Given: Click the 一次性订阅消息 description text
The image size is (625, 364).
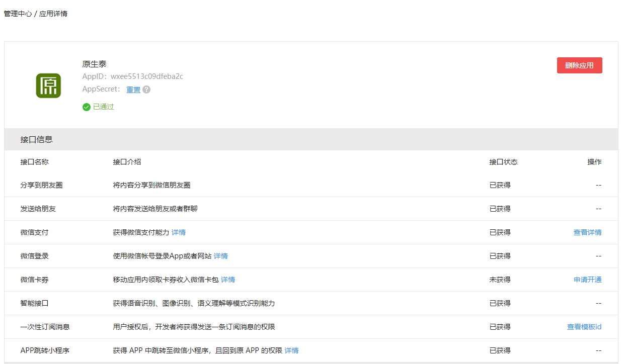Looking at the screenshot, I should point(194,327).
